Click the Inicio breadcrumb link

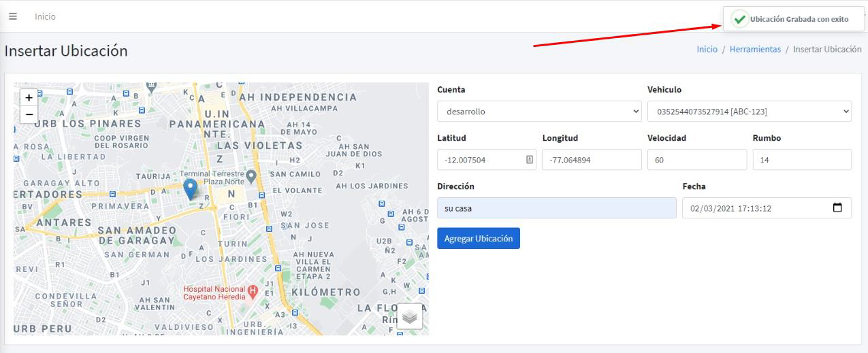[x=707, y=50]
